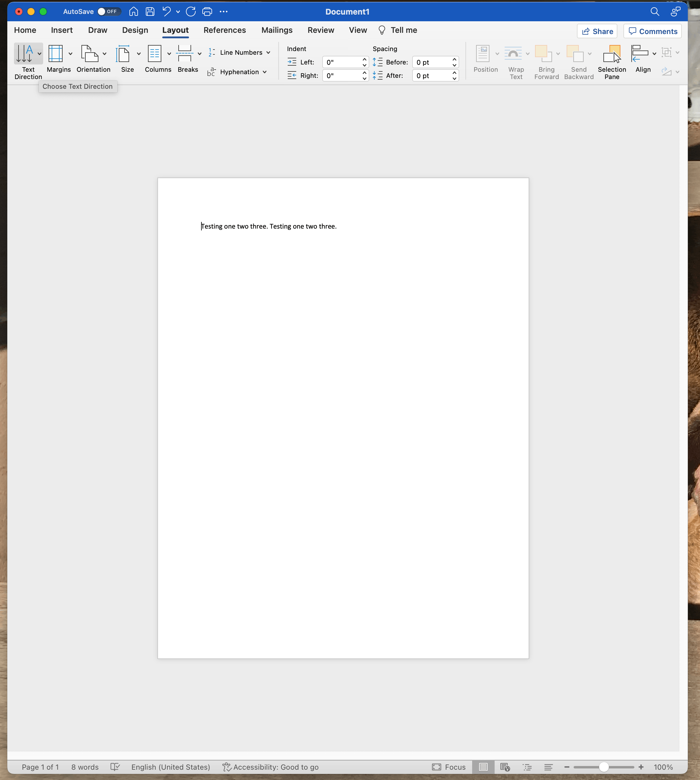Expand the Hyphenation dropdown
The image size is (700, 780).
tap(265, 72)
